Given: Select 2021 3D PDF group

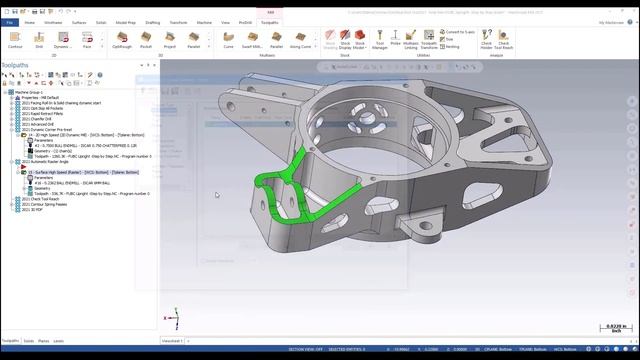Looking at the screenshot, I should 32,210.
